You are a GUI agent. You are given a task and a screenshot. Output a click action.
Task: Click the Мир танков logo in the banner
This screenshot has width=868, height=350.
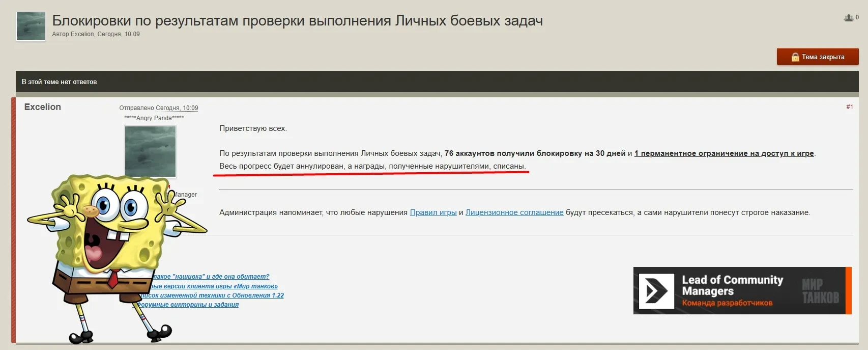point(820,291)
